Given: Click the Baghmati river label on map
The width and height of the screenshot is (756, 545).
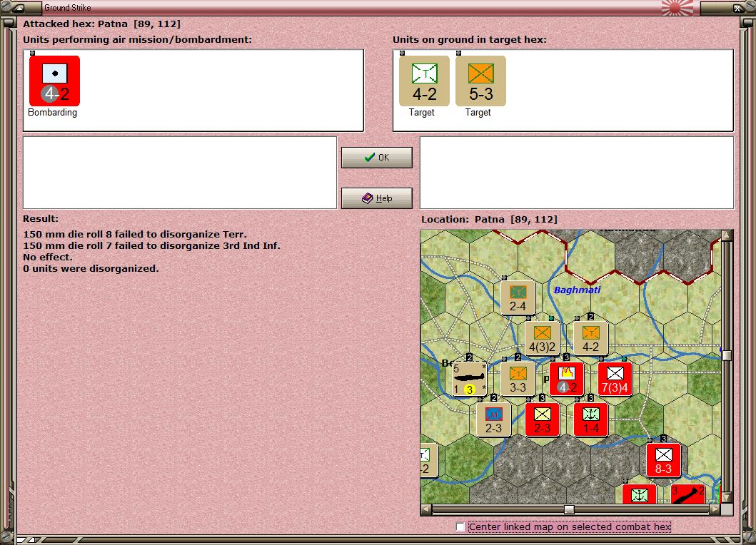Looking at the screenshot, I should 577,290.
